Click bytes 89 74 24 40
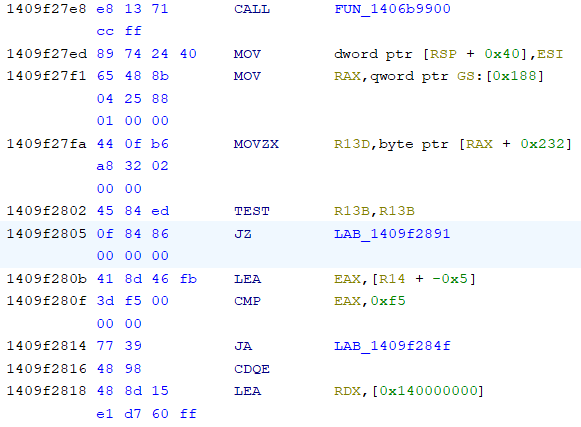 [147, 54]
